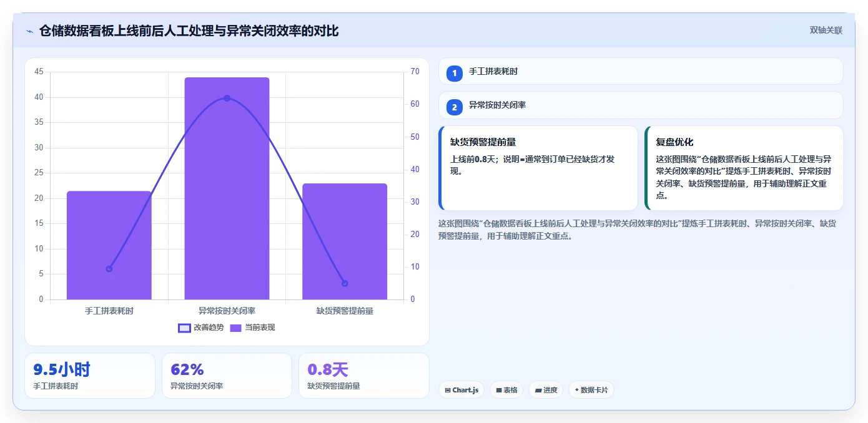Select the 表格 tag chip
Viewport: 868px width, 423px height.
pyautogui.click(x=506, y=390)
